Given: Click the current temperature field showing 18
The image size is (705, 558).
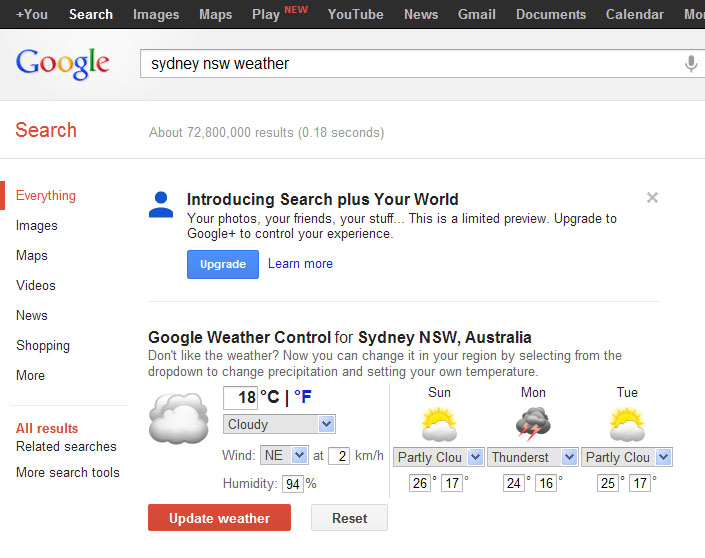Looking at the screenshot, I should (x=241, y=397).
